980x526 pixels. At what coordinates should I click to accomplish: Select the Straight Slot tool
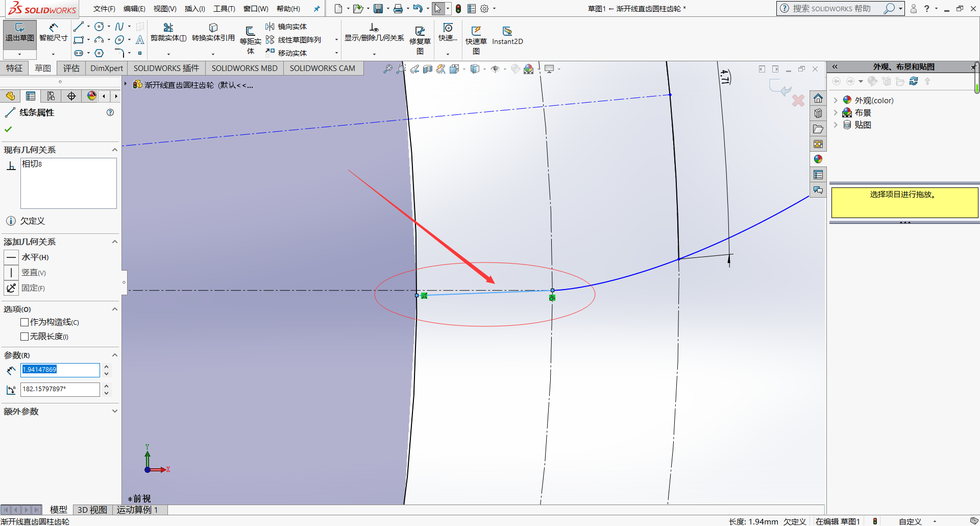(79, 53)
